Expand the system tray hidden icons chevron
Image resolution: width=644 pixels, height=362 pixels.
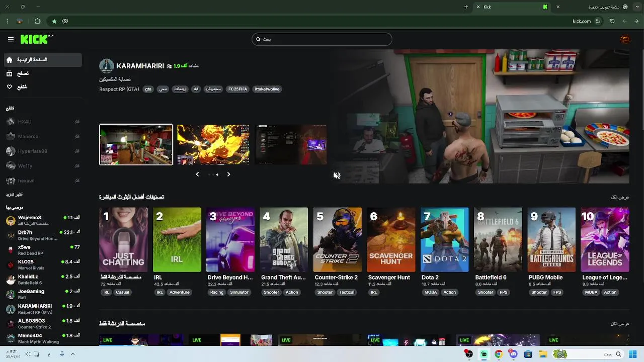click(72, 354)
